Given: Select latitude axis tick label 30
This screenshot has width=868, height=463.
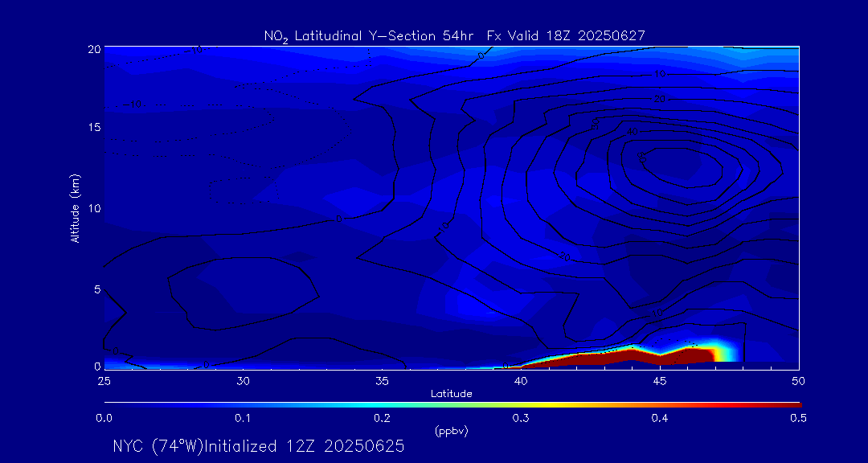Looking at the screenshot, I should 243,380.
